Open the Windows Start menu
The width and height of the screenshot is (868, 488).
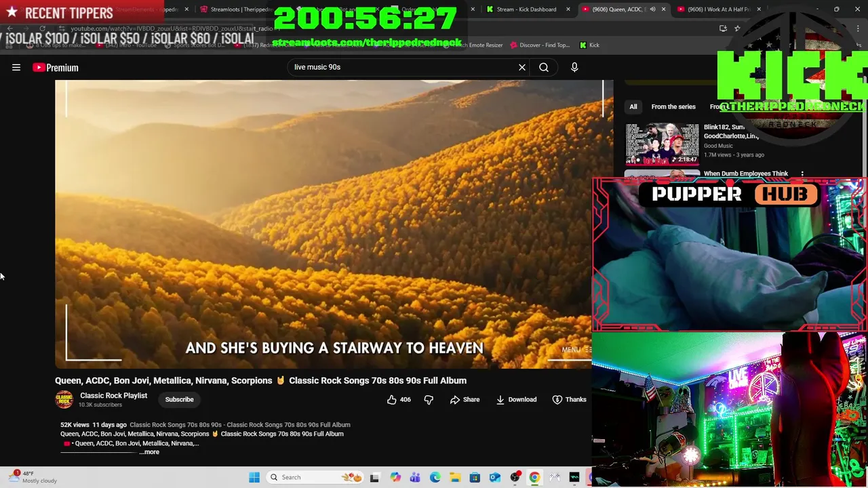[254, 477]
